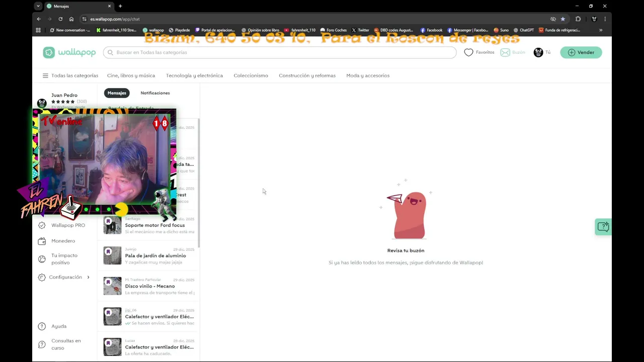This screenshot has height=362, width=644.
Task: Select Moda y accesorios category
Action: 368,75
